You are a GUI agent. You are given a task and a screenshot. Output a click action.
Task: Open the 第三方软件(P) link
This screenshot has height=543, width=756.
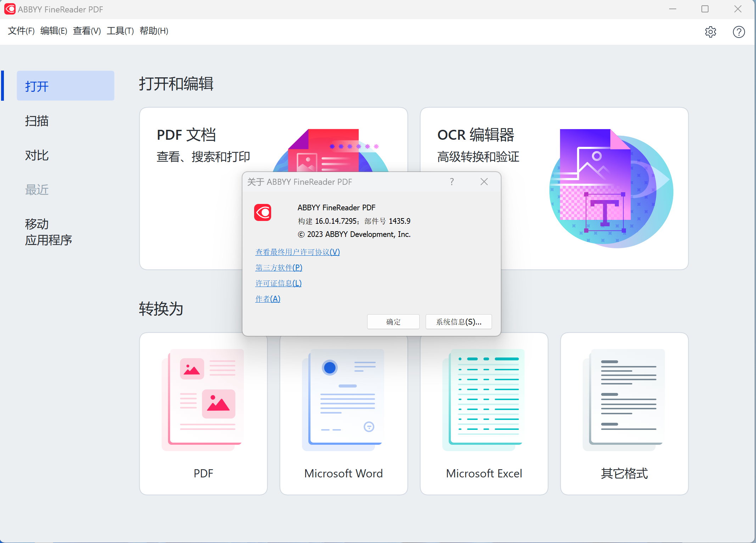point(279,268)
